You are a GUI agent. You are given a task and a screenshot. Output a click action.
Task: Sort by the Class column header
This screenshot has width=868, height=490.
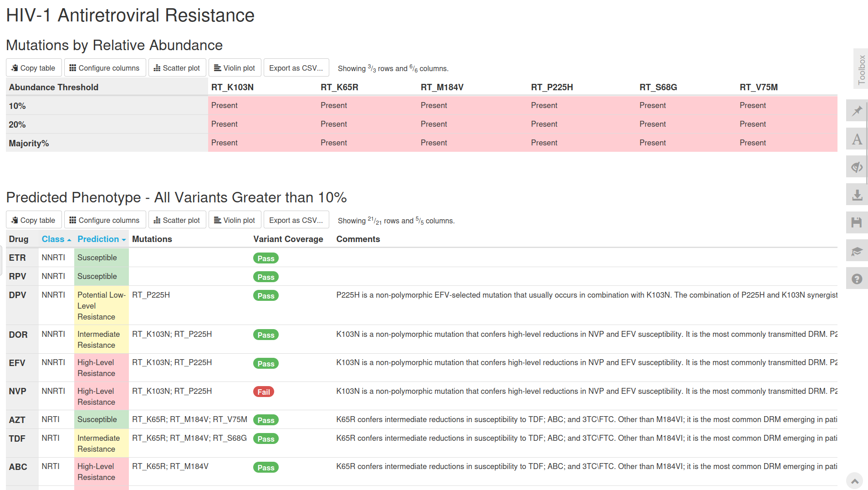pyautogui.click(x=56, y=239)
